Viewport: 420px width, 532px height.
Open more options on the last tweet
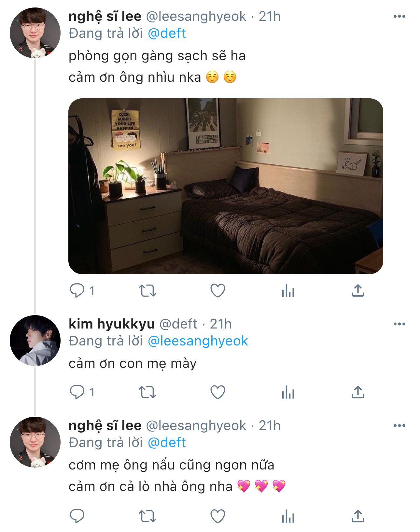pos(399,426)
